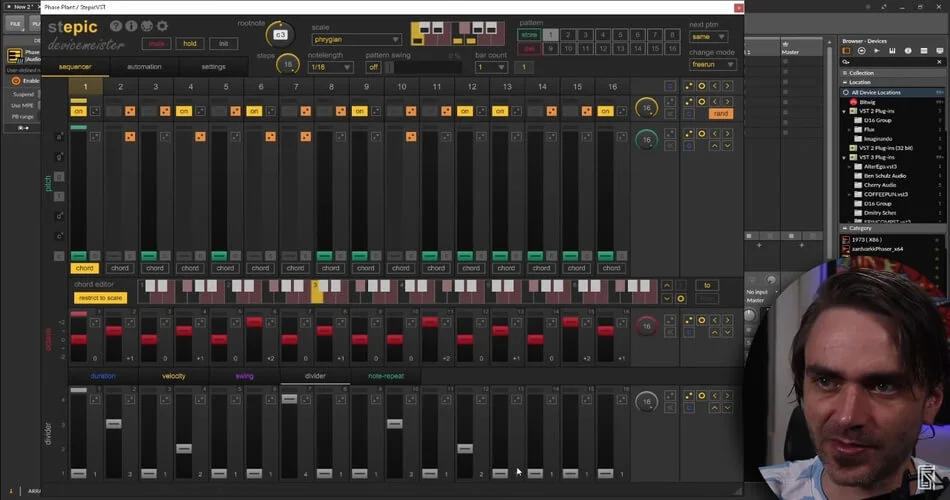Image resolution: width=950 pixels, height=500 pixels.
Task: Toggle step 4 gate on button
Action: 184,112
